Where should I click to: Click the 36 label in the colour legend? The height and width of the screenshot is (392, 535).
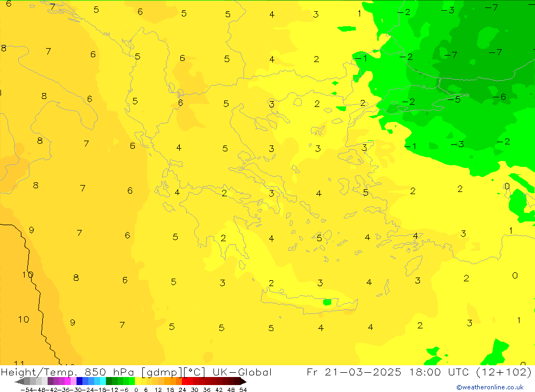coord(207,390)
